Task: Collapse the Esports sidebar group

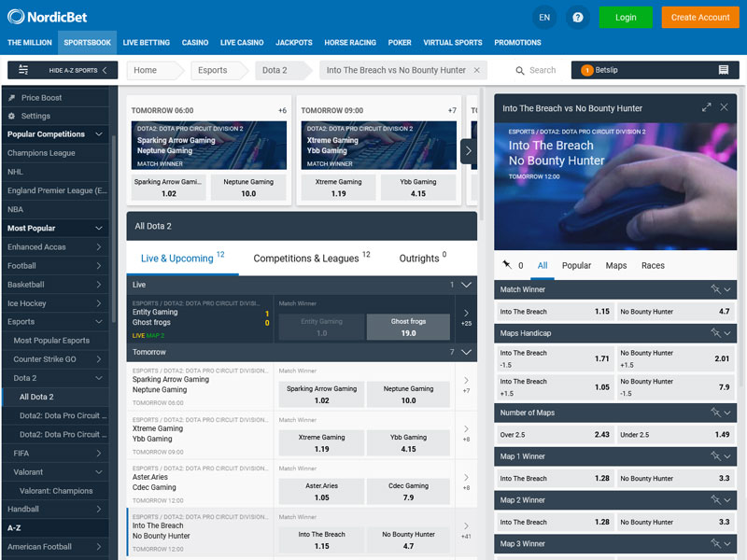Action: pos(99,322)
